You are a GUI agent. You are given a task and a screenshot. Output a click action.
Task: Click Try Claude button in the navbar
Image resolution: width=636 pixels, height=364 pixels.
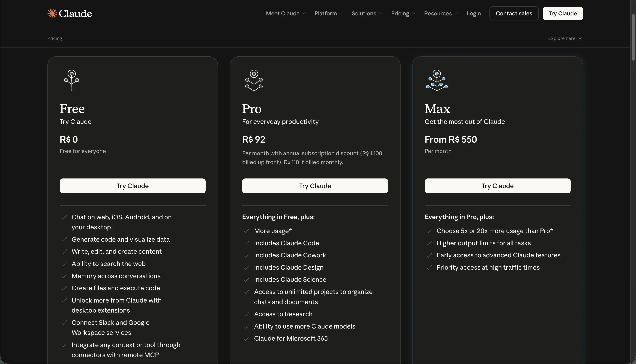pyautogui.click(x=563, y=14)
